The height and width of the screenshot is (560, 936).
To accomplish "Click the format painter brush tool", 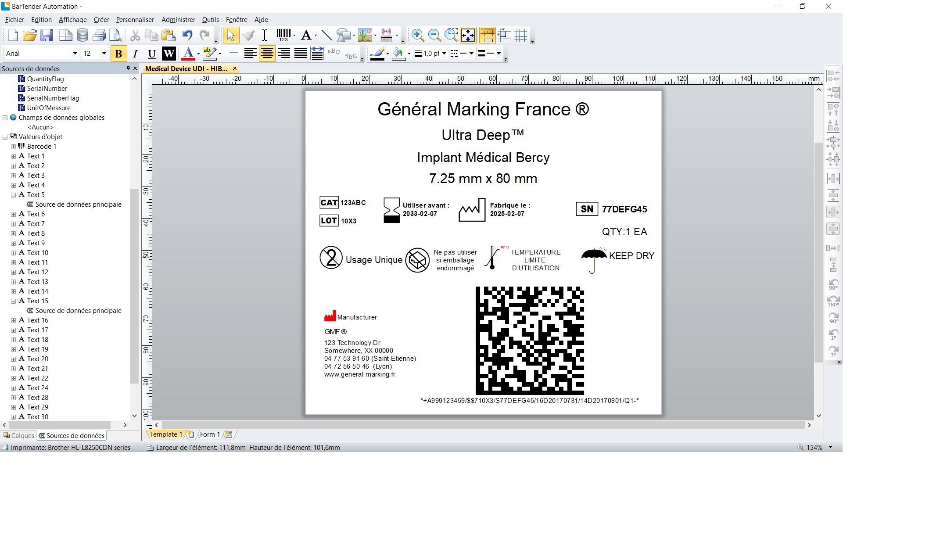I will click(x=248, y=35).
